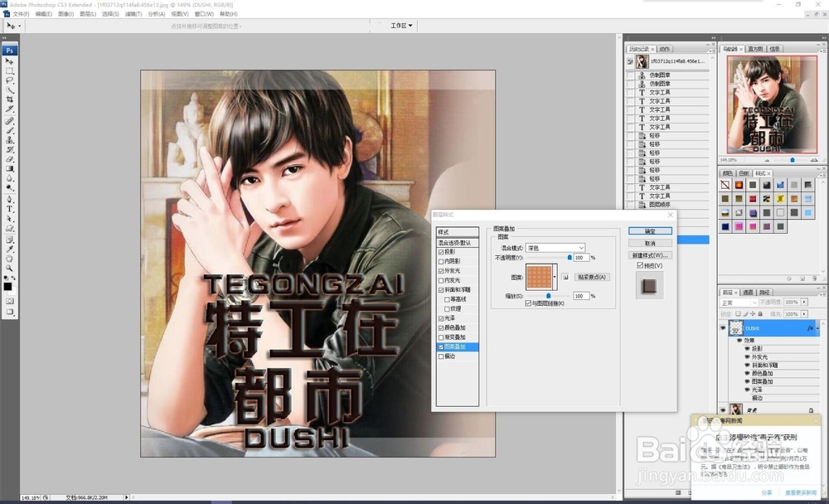The width and height of the screenshot is (829, 504).
Task: Open the pattern picker dropdown arrow
Action: (554, 277)
